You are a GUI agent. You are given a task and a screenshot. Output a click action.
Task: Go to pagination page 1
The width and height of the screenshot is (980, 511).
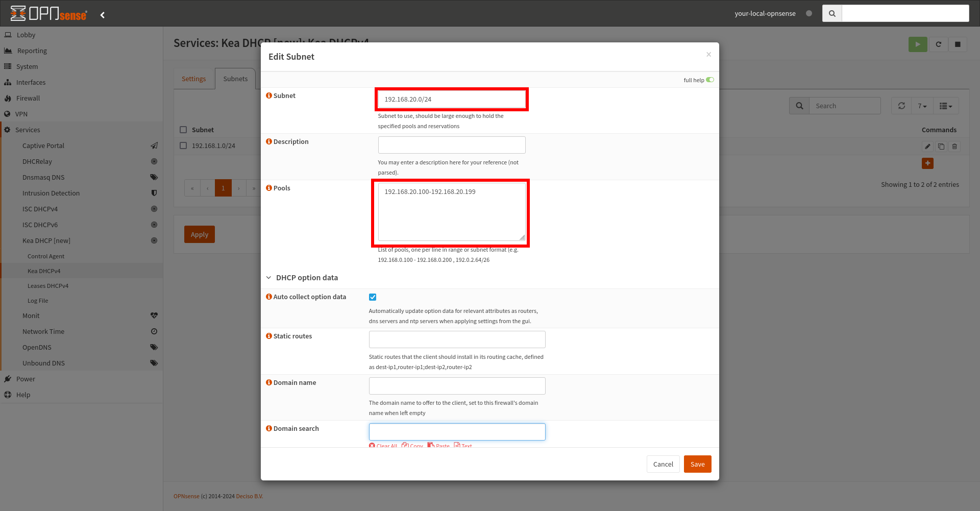coord(223,188)
